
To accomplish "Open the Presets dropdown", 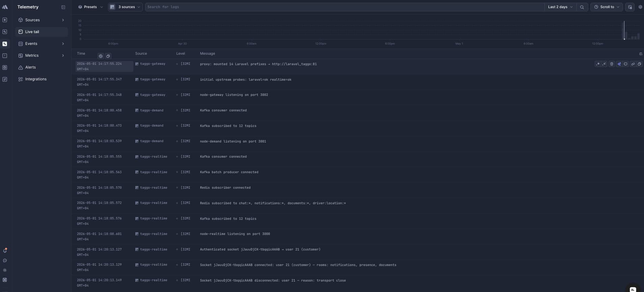I will pos(90,7).
